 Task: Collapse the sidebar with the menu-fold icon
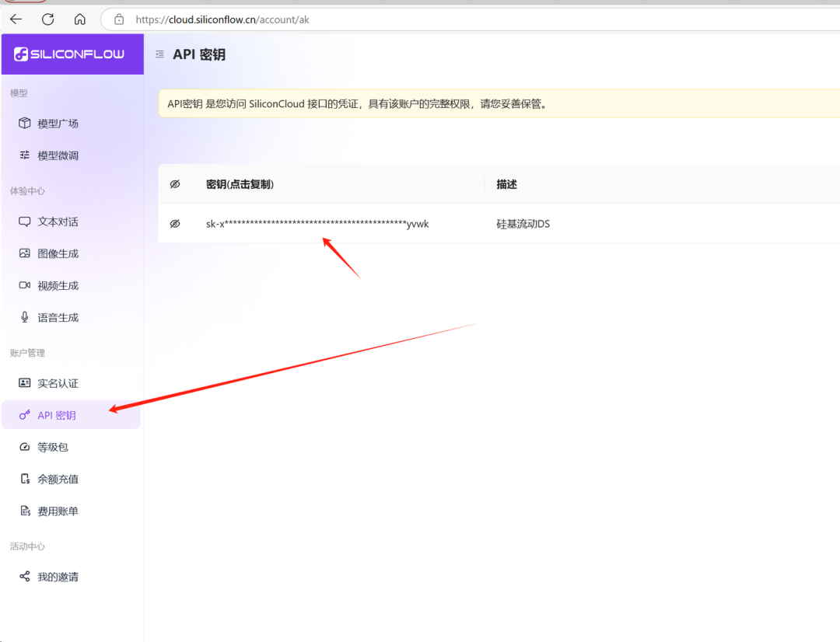point(159,54)
